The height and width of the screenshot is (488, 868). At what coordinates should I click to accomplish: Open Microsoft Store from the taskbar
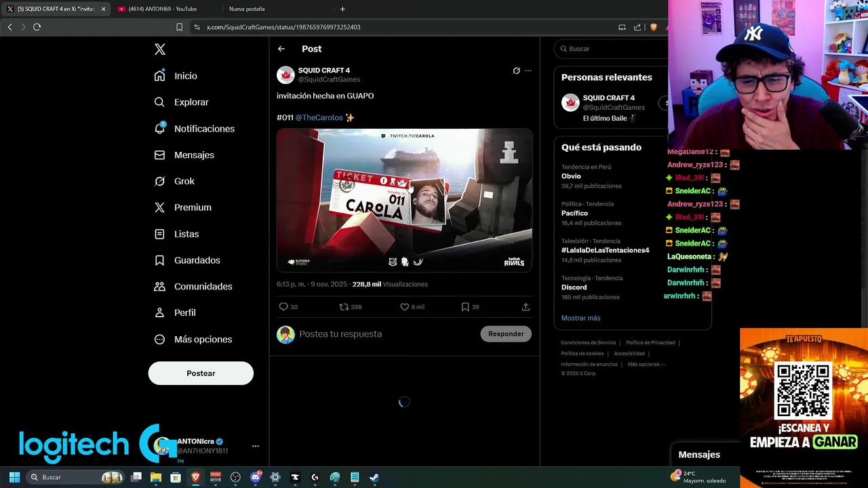(x=176, y=477)
